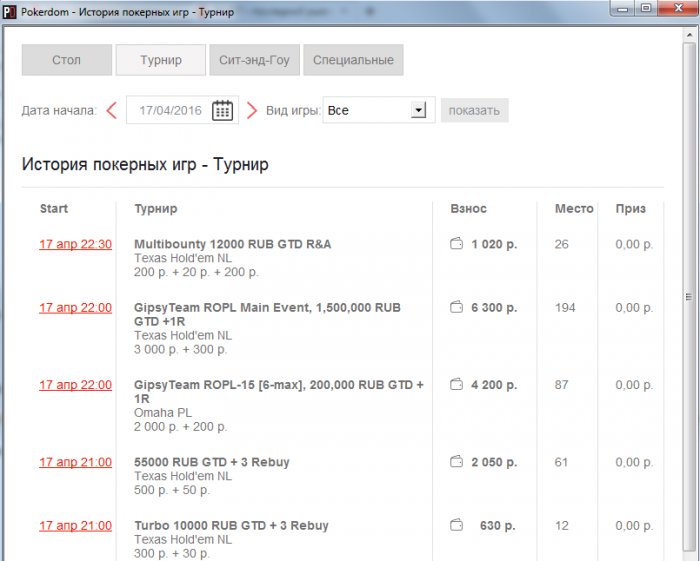Click wallet icon next to 2 050 р.
The image size is (700, 561).
click(456, 461)
